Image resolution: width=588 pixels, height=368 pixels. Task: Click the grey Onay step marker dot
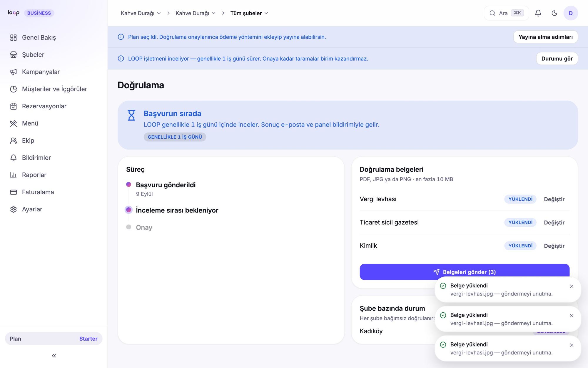(x=128, y=227)
